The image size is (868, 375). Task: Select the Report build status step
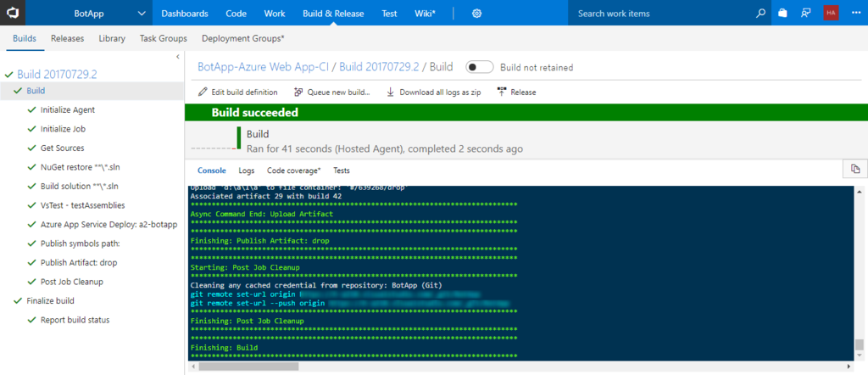[75, 320]
